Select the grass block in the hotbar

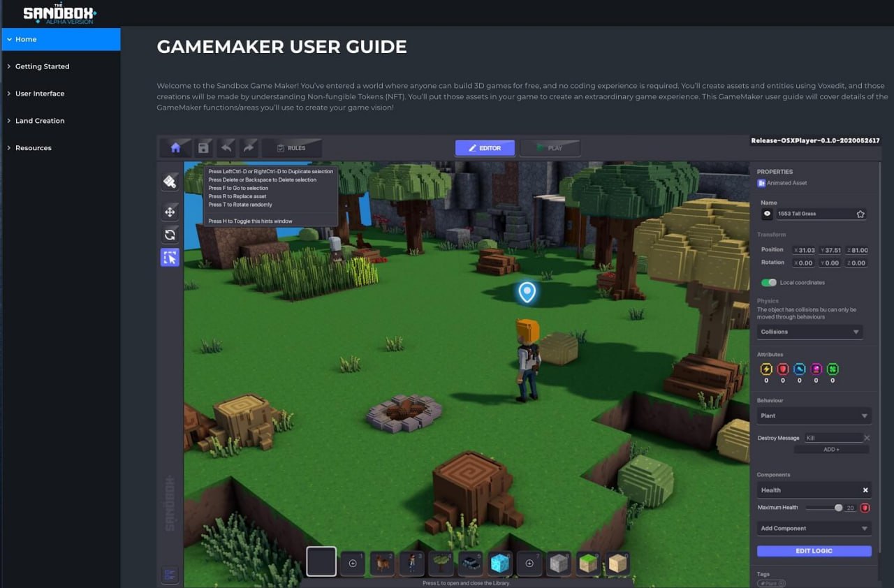click(588, 563)
